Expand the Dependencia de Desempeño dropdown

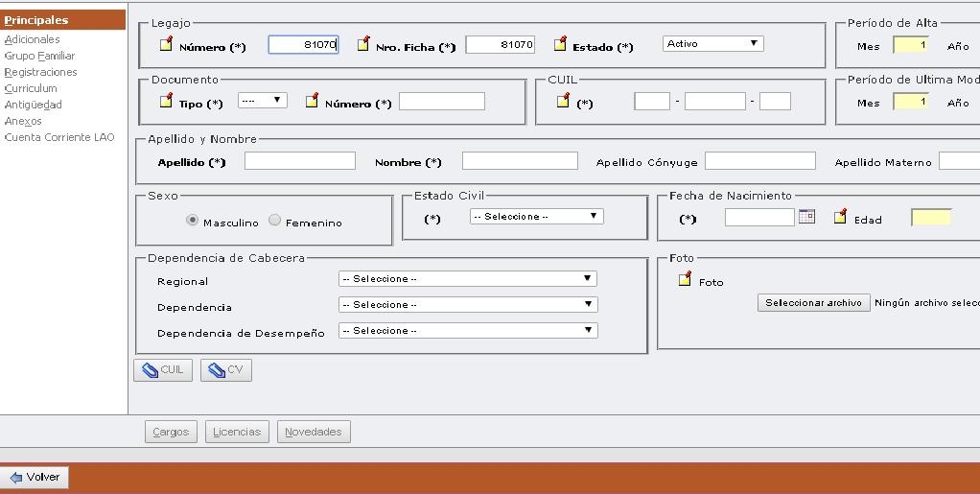(x=467, y=331)
